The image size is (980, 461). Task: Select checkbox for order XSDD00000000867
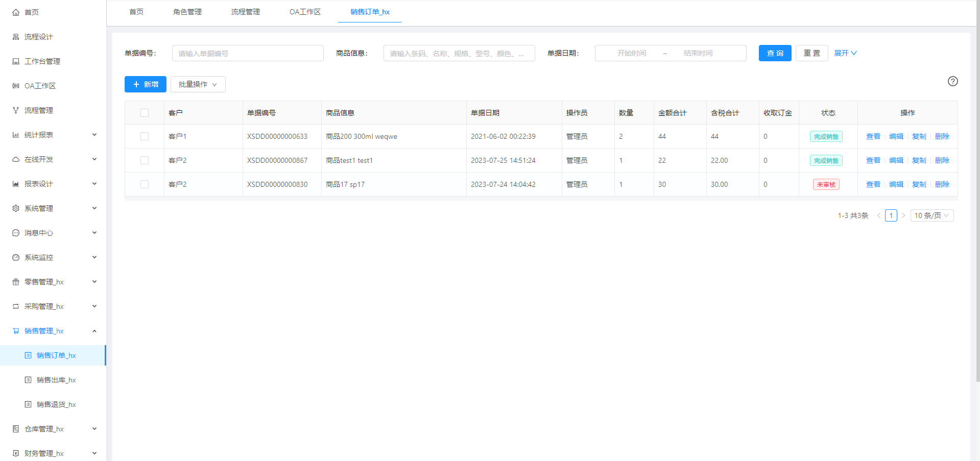(x=145, y=160)
